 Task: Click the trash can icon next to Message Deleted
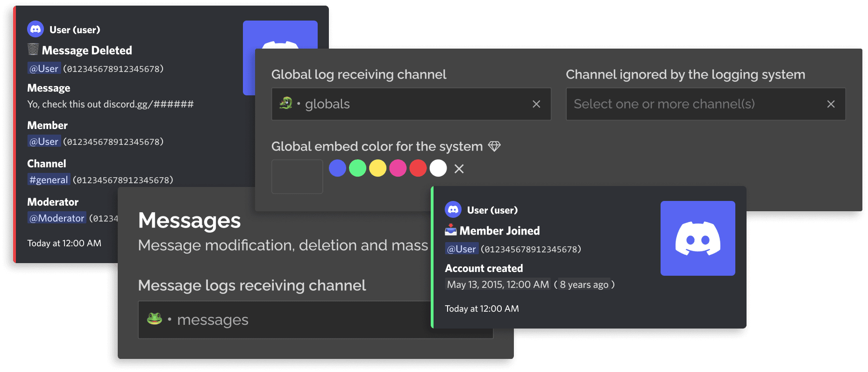point(33,50)
